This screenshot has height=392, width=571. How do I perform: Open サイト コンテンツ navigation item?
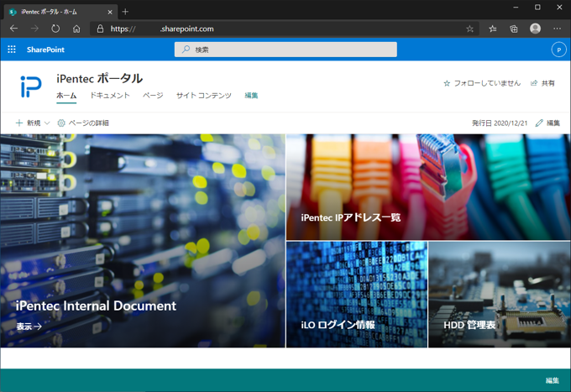click(203, 96)
